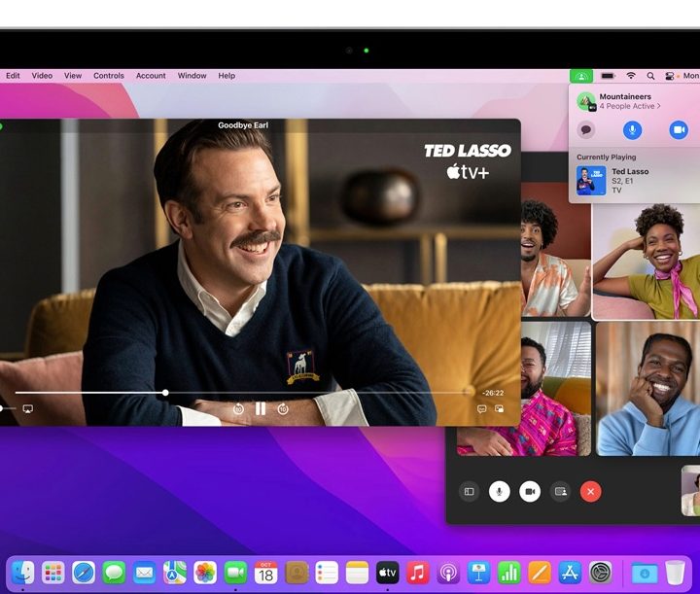Open Messages app in Dock
700x594 pixels.
pos(114,573)
